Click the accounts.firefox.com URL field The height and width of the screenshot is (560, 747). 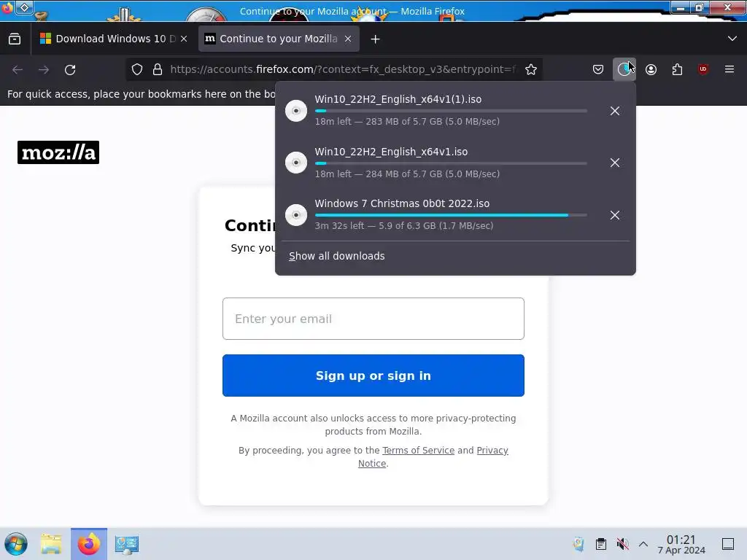pos(343,69)
